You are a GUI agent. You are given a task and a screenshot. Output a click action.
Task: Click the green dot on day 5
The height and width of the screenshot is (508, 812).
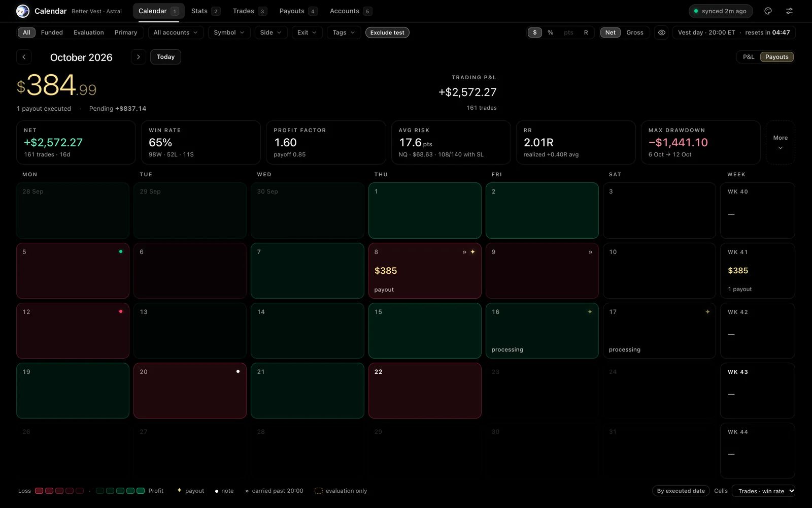[x=120, y=251]
